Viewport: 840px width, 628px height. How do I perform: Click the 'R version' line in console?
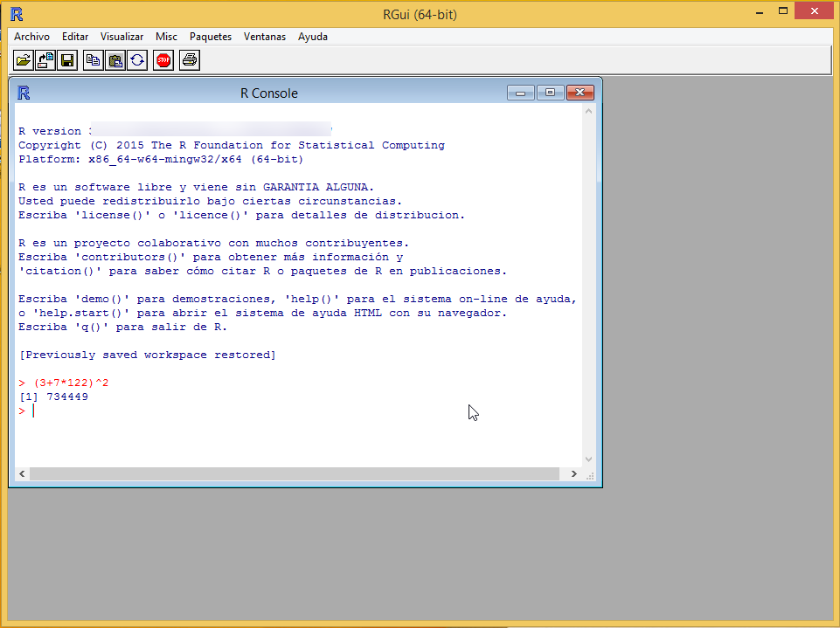[x=175, y=131]
